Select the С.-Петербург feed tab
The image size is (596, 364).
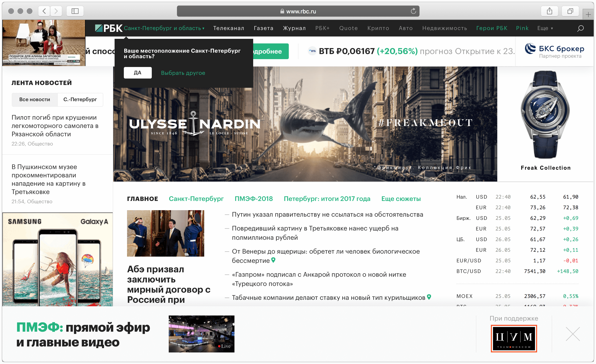click(x=80, y=99)
